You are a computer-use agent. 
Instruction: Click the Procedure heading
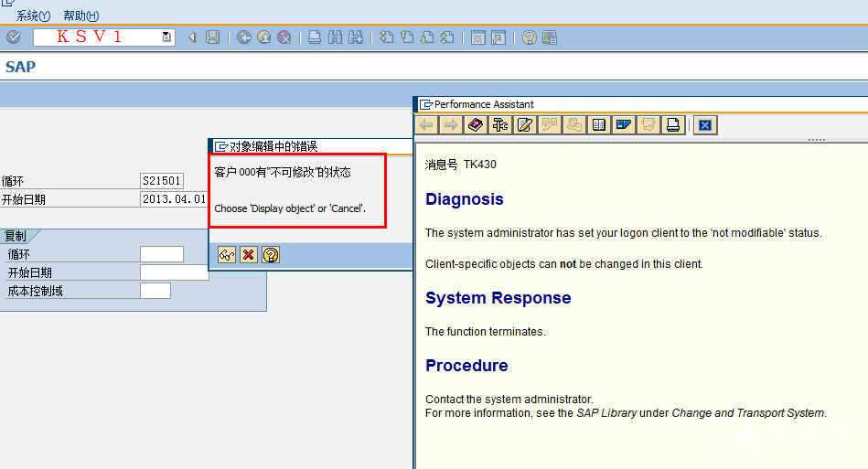tap(466, 365)
